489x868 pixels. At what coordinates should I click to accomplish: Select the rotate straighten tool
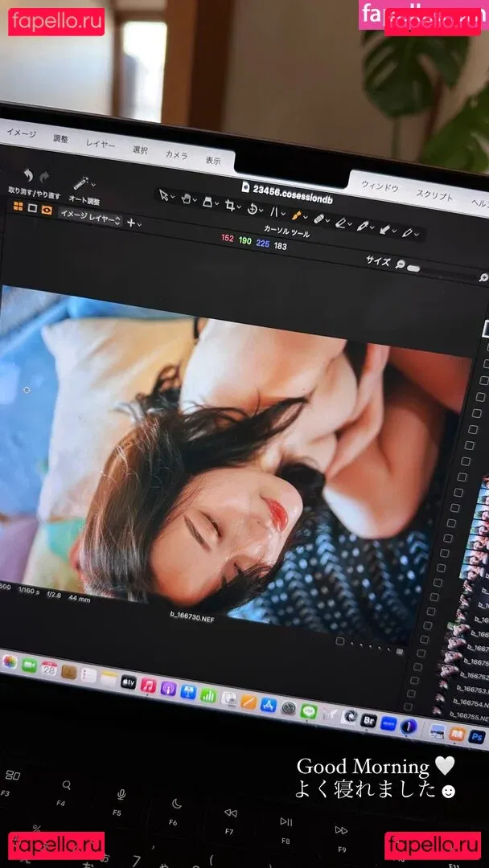click(252, 209)
